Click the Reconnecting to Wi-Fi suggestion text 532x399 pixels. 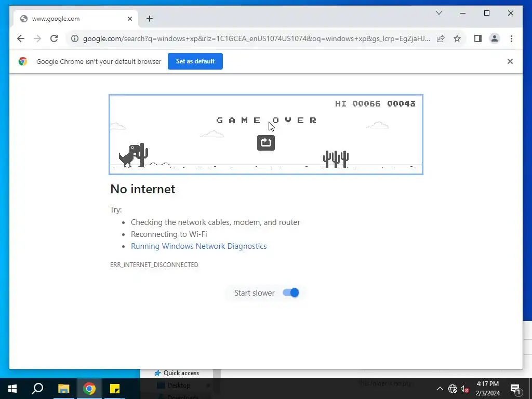(x=169, y=234)
